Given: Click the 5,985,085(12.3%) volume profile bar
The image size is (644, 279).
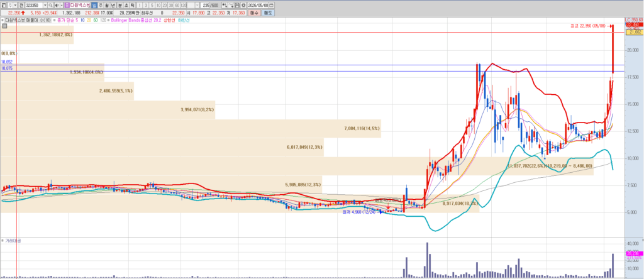Looking at the screenshot, I should pos(161,185).
